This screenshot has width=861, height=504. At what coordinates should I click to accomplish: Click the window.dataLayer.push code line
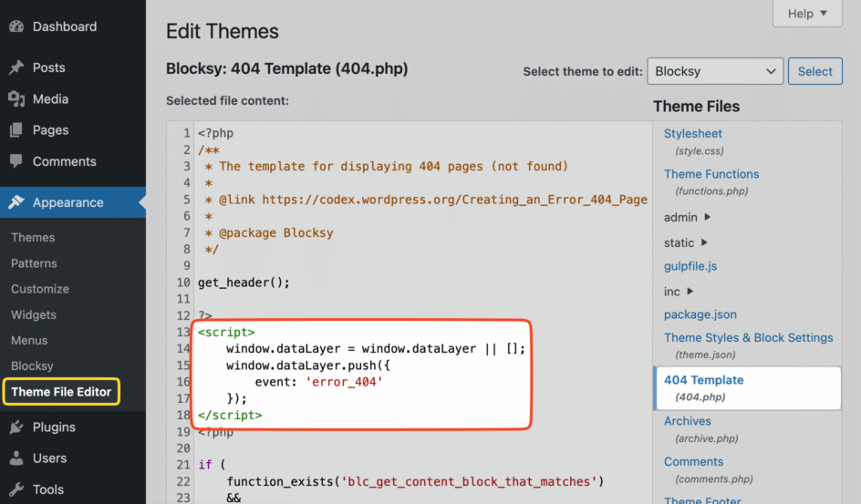tap(308, 365)
